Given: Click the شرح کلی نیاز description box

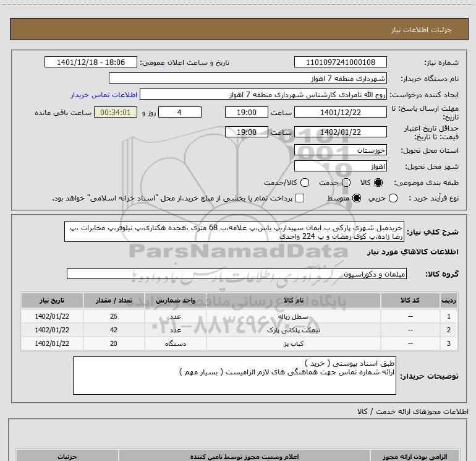Looking at the screenshot, I should pyautogui.click(x=234, y=232).
